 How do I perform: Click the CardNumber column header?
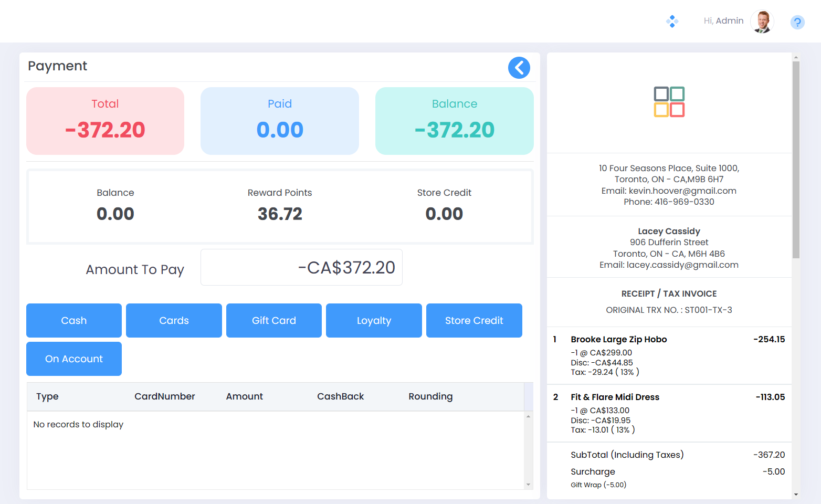[164, 396]
